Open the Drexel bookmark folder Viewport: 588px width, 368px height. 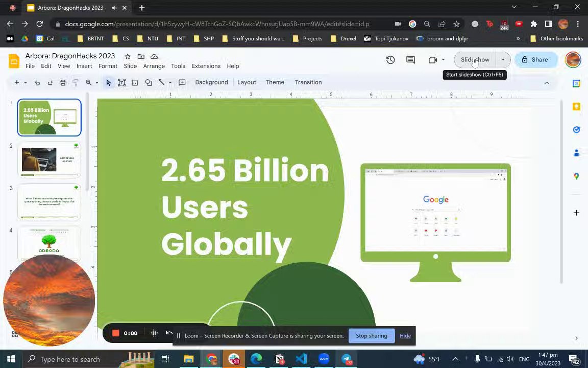tap(344, 38)
